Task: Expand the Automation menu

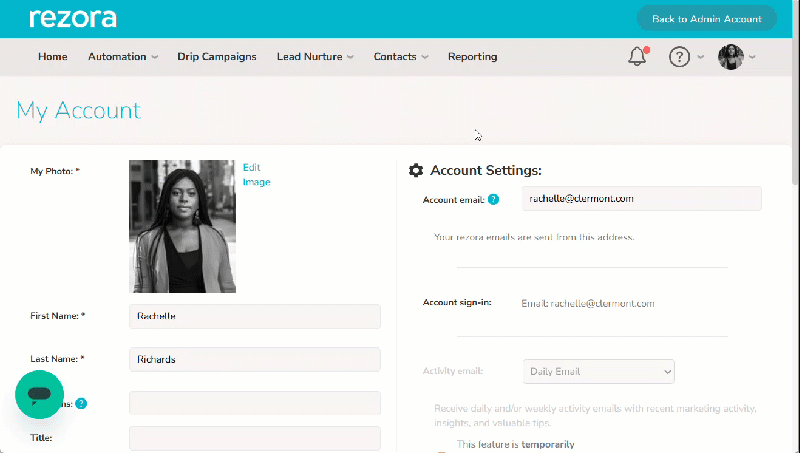Action: 123,57
